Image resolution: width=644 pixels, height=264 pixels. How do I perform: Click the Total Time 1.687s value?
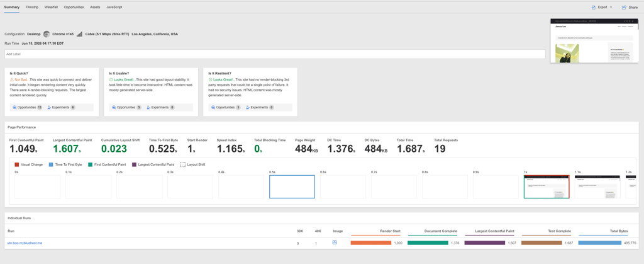[x=411, y=149]
